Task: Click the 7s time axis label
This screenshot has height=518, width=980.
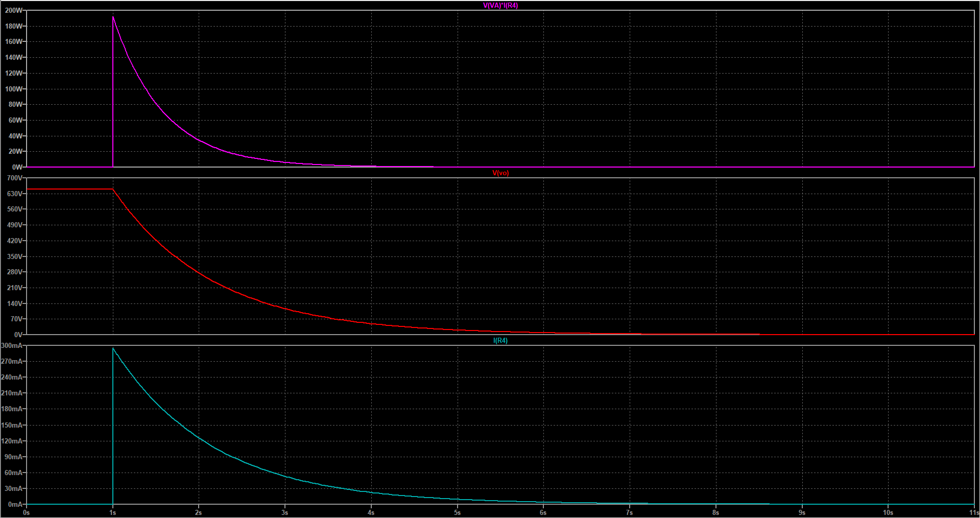Action: [630, 512]
